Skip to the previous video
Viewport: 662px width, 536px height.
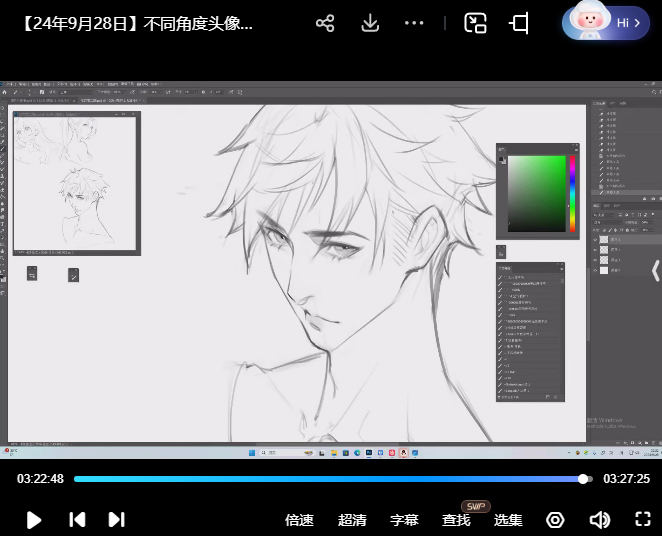click(77, 519)
